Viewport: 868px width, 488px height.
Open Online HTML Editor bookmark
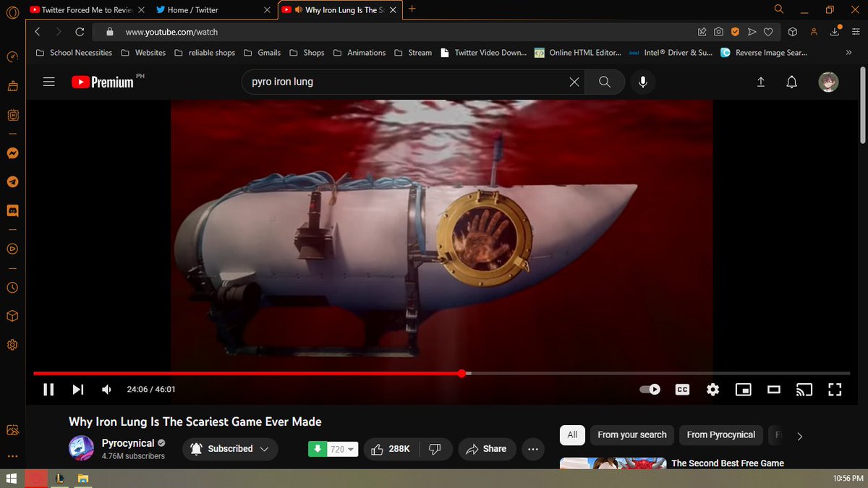[x=578, y=53]
